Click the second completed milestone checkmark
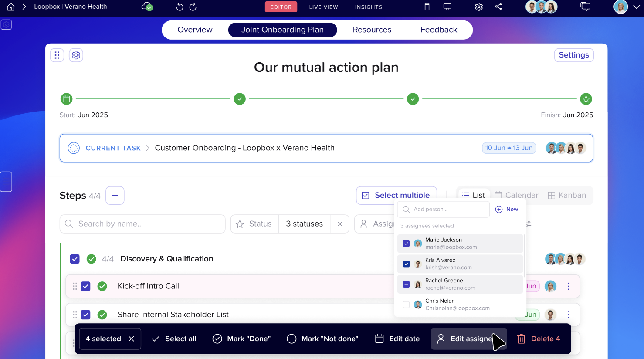Viewport: 644px width, 359px height. [413, 99]
